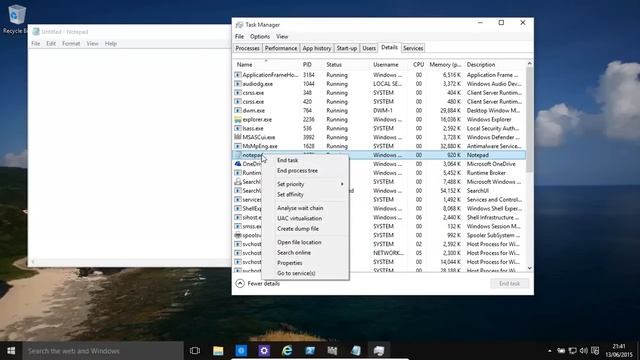
Task: Click the Task Manager taskbar icon
Action: [379, 351]
